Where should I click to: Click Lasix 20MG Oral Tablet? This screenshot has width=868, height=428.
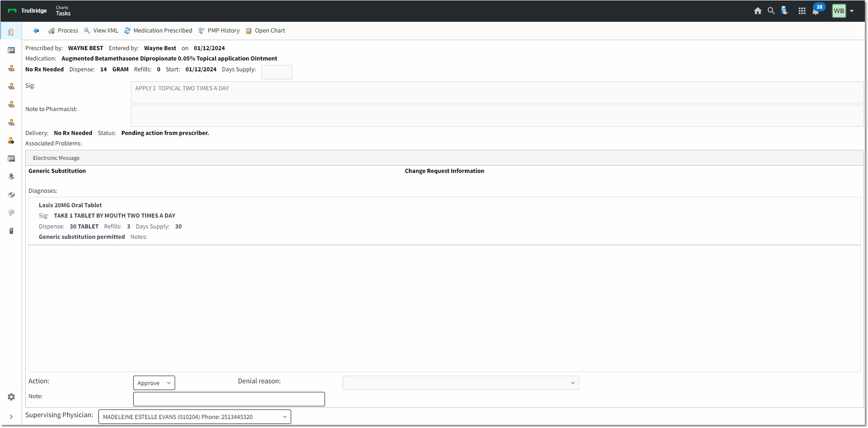coord(70,205)
